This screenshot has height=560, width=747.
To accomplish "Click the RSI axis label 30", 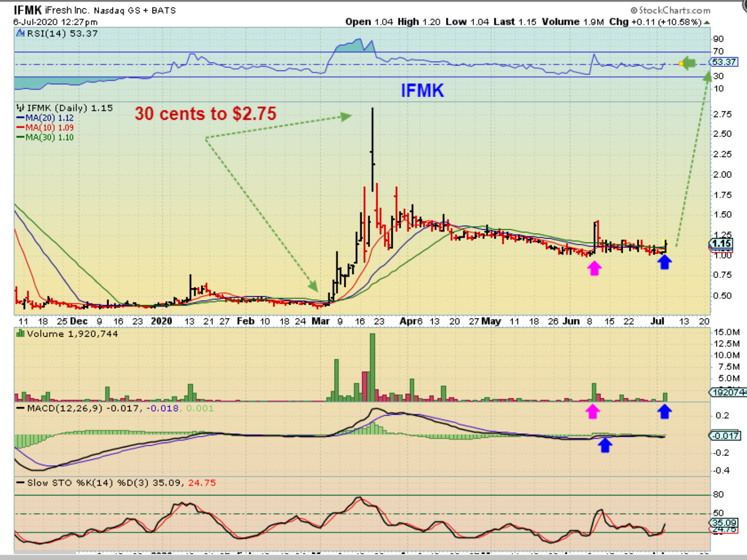I will click(x=718, y=76).
